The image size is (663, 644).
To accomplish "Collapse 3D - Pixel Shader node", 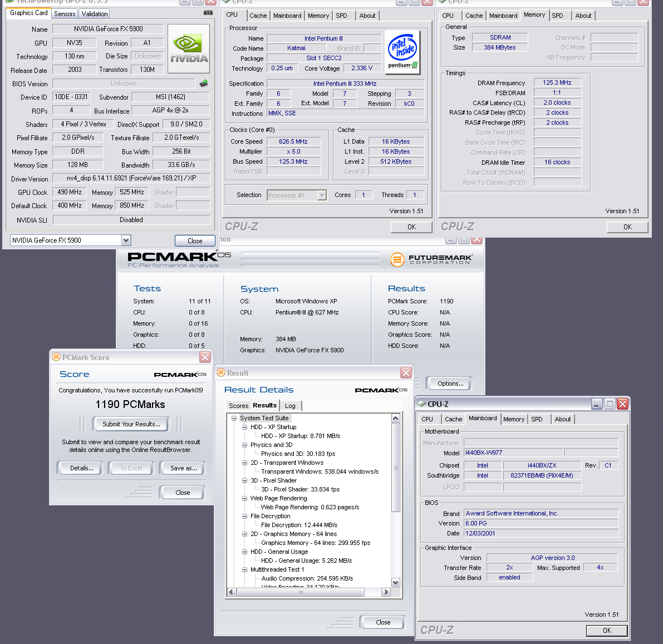I will (x=244, y=480).
